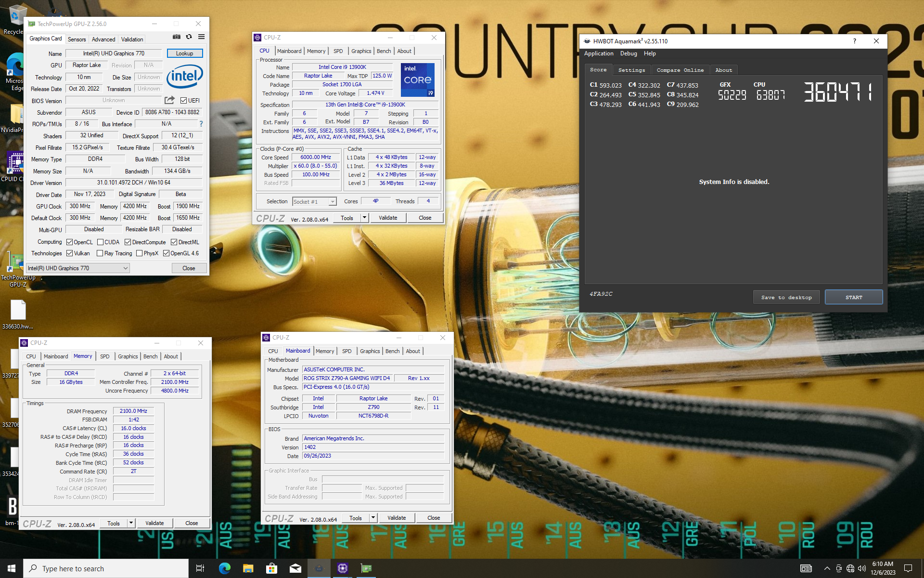
Task: Expand Tools dropdown arrow in Mainboard window
Action: click(373, 518)
